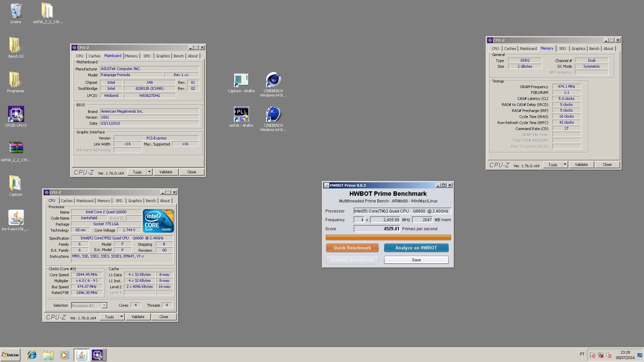This screenshot has width=644, height=362.
Task: Expand Tools dropdown arrow in Memory window
Action: pyautogui.click(x=565, y=165)
